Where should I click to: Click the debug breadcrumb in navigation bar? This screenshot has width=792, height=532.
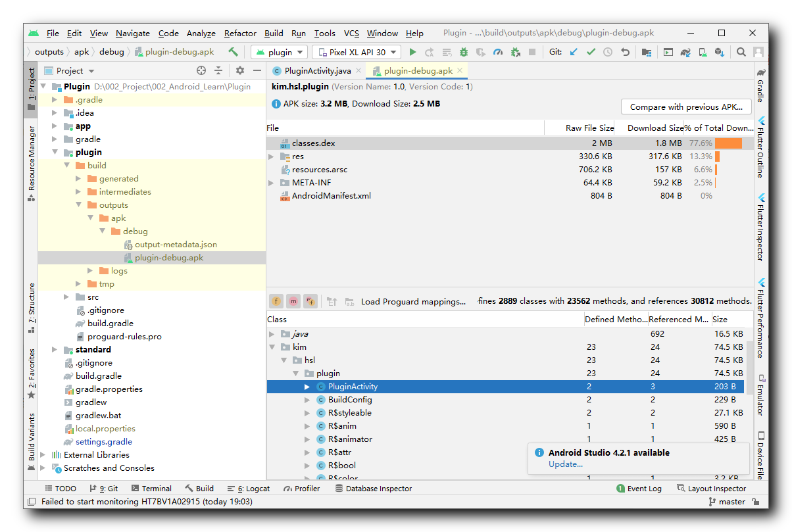[111, 52]
